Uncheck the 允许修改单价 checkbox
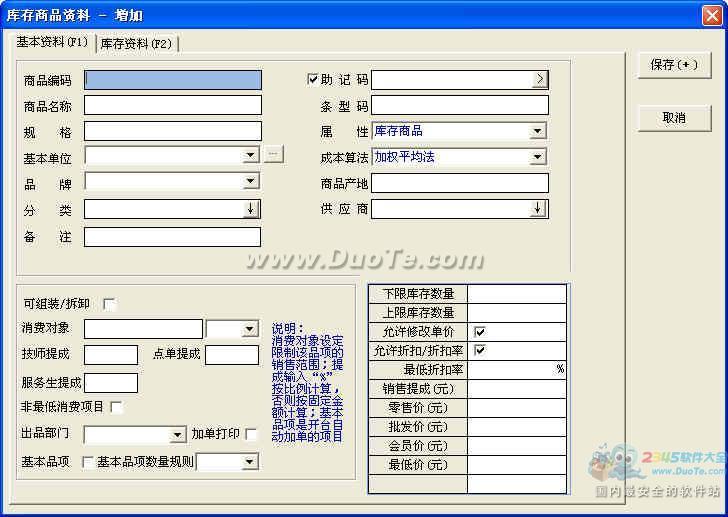Image resolution: width=728 pixels, height=517 pixels. click(480, 332)
